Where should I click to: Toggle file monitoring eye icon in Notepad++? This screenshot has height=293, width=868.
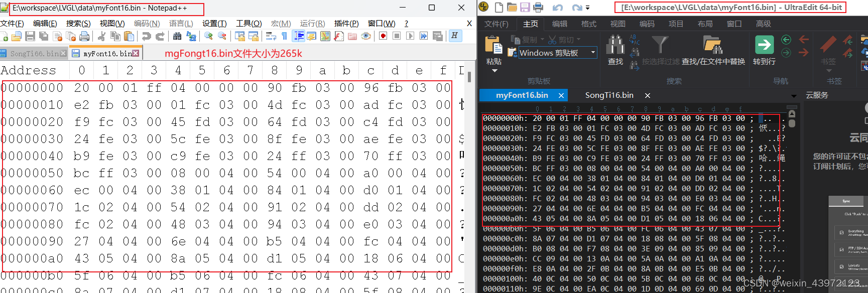(365, 36)
